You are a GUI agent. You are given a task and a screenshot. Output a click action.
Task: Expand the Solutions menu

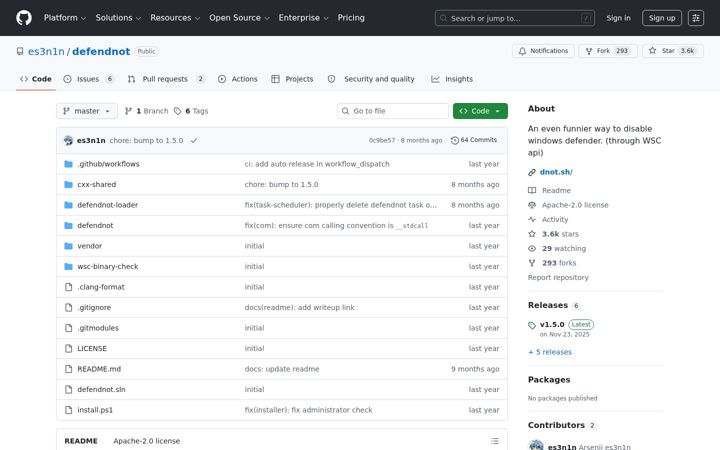(118, 18)
